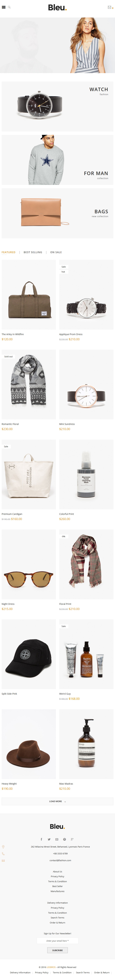Open the Night Dress sunglasses product link
115x980 pixels.
8,604
